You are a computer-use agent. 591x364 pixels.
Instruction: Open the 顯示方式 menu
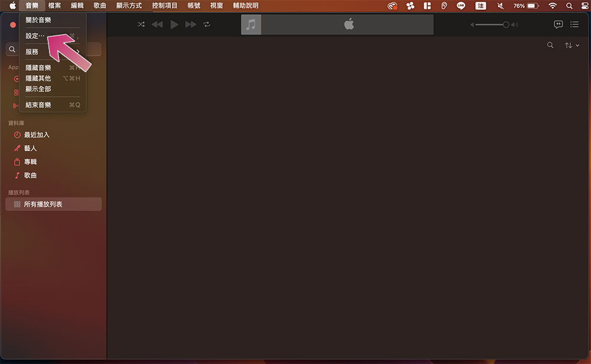coord(129,6)
